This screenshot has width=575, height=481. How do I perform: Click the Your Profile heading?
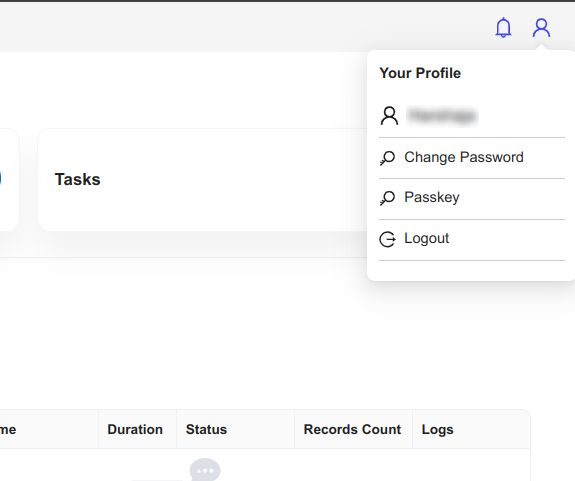420,73
